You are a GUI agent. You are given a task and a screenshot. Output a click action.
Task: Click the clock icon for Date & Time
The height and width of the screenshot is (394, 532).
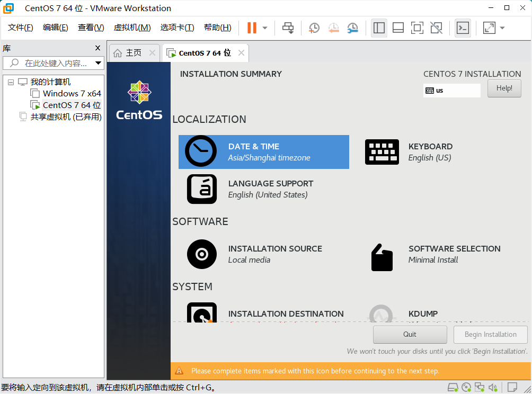[200, 151]
